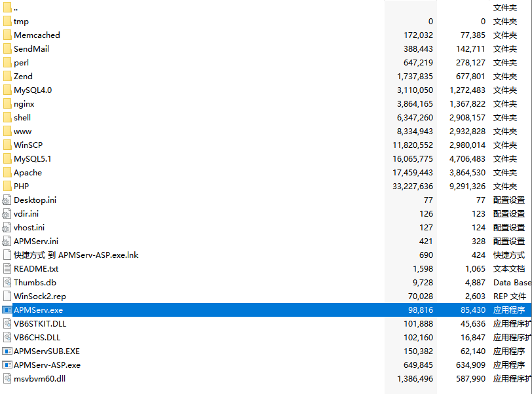Viewport: 532px width, 394px height.
Task: Select the VB6STKIT.DLL library icon
Action: point(7,323)
